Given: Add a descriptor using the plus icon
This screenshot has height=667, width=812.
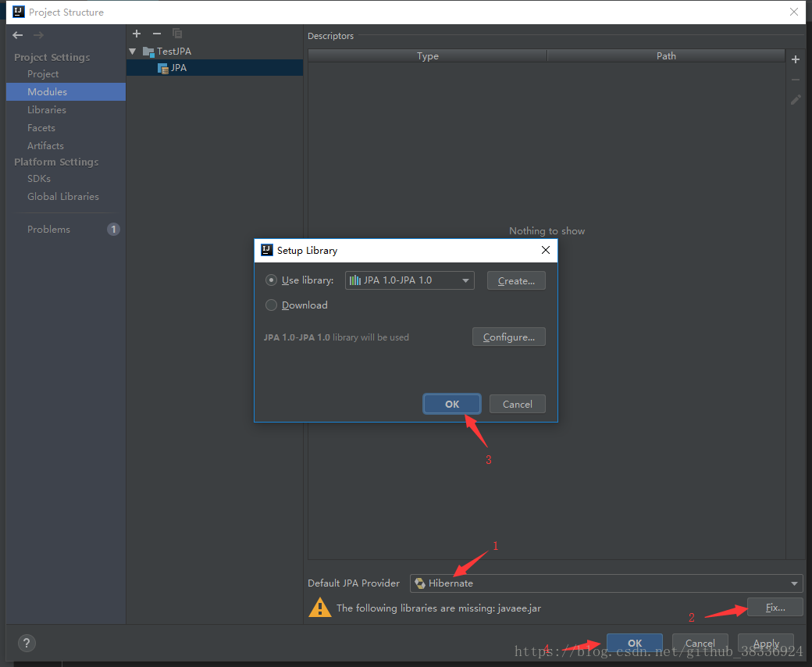Looking at the screenshot, I should [x=796, y=59].
